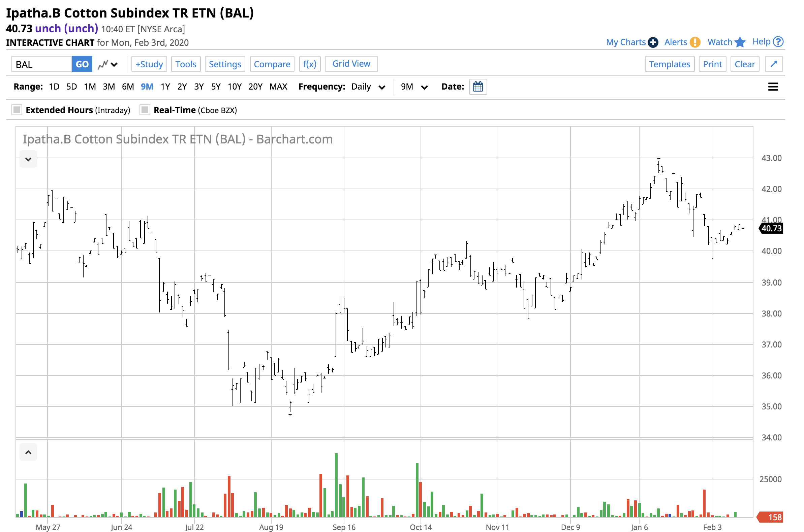Open the Date calendar picker icon

click(x=478, y=87)
